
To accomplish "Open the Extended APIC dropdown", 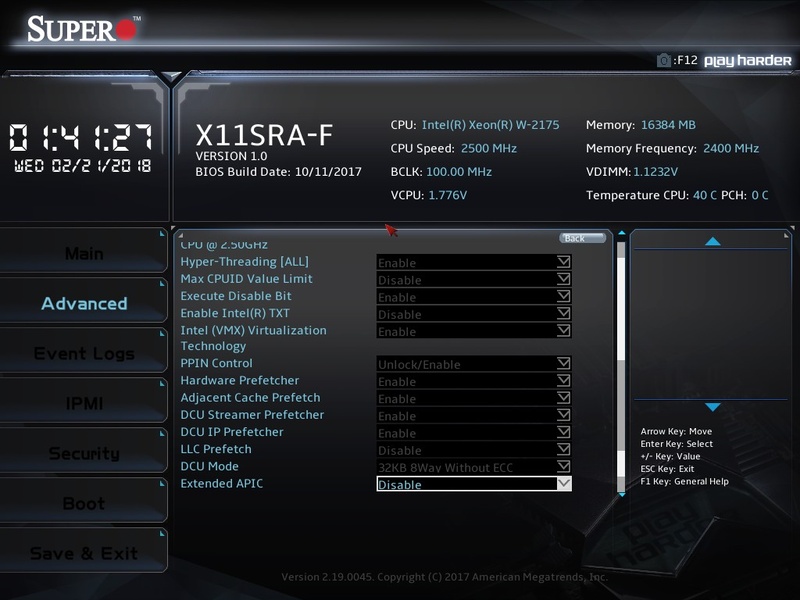I will click(x=474, y=484).
